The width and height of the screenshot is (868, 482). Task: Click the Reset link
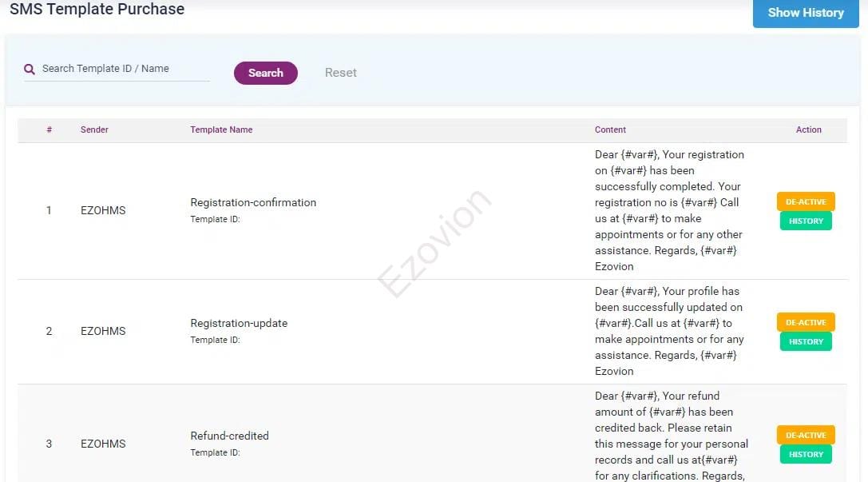click(340, 73)
